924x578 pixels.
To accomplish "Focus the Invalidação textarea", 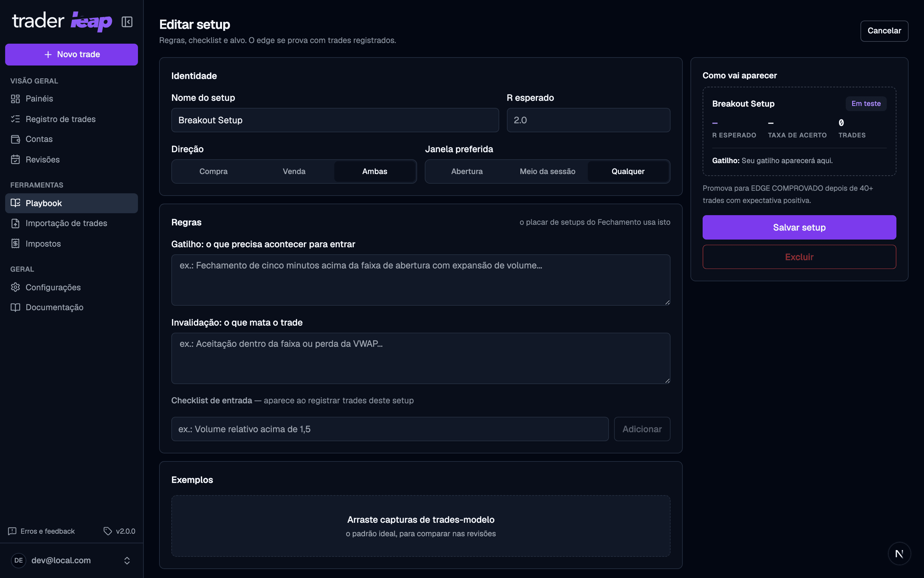I will (421, 358).
